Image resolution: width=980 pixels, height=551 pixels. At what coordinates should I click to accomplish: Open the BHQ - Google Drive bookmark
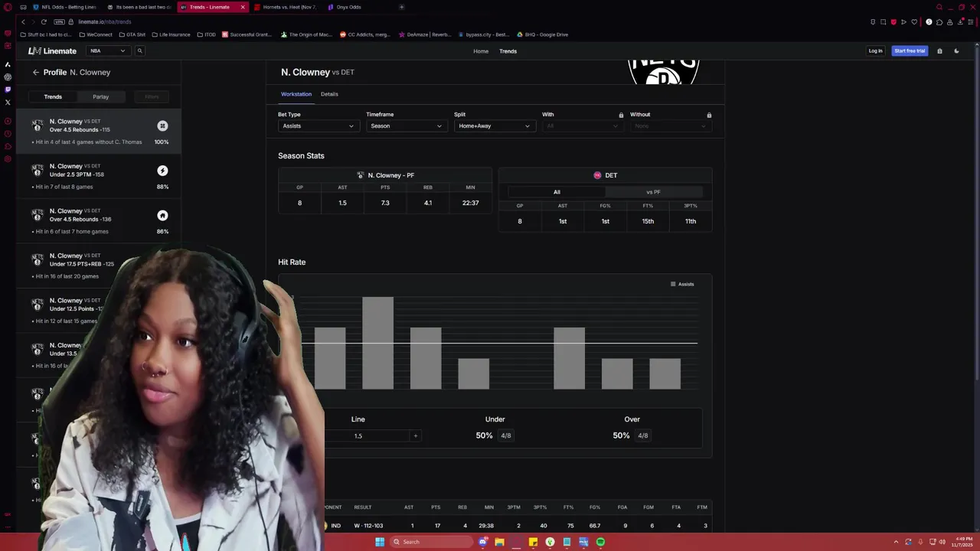pos(542,34)
